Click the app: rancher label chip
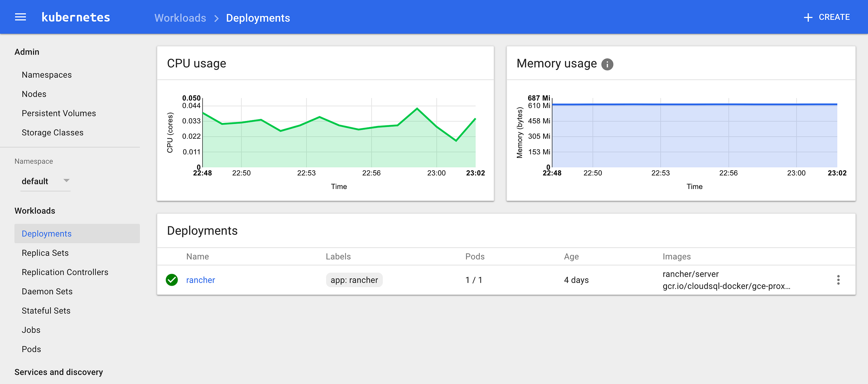Viewport: 868px width, 384px height. (x=354, y=280)
